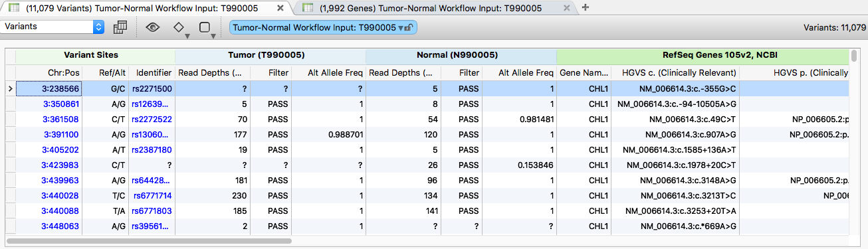Open the Variants table selector dropdown
Screen dimensions: 868x249
click(x=53, y=27)
